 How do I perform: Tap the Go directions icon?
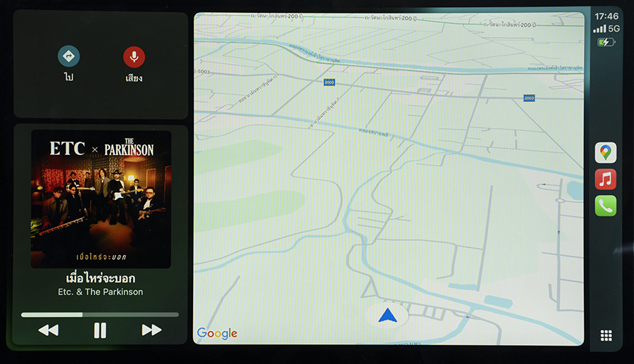[x=68, y=57]
